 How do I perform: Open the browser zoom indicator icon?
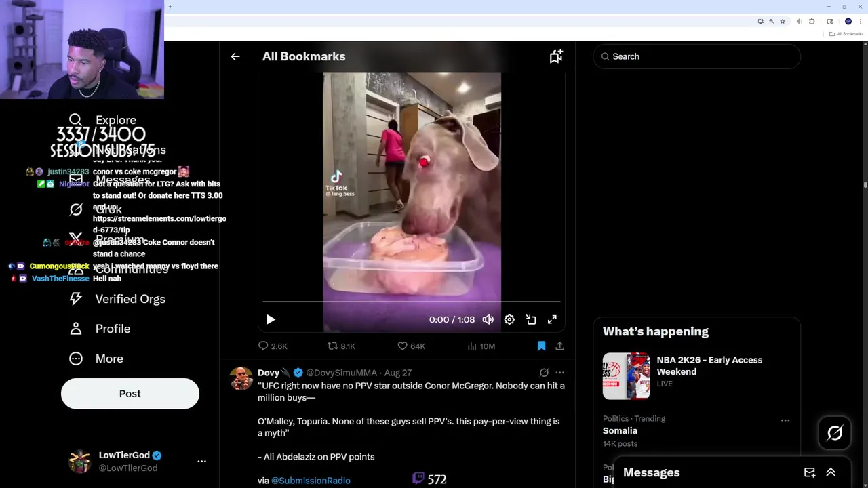tap(771, 21)
